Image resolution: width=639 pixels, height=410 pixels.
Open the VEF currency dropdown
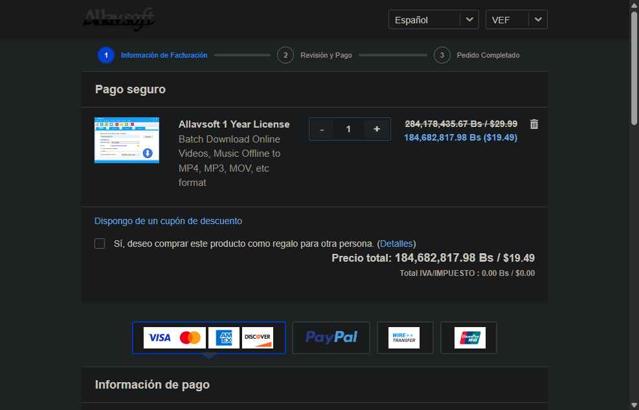pyautogui.click(x=516, y=20)
